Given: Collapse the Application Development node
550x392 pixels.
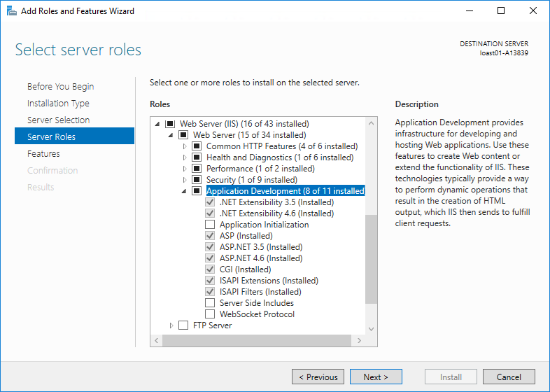Looking at the screenshot, I should [x=185, y=191].
